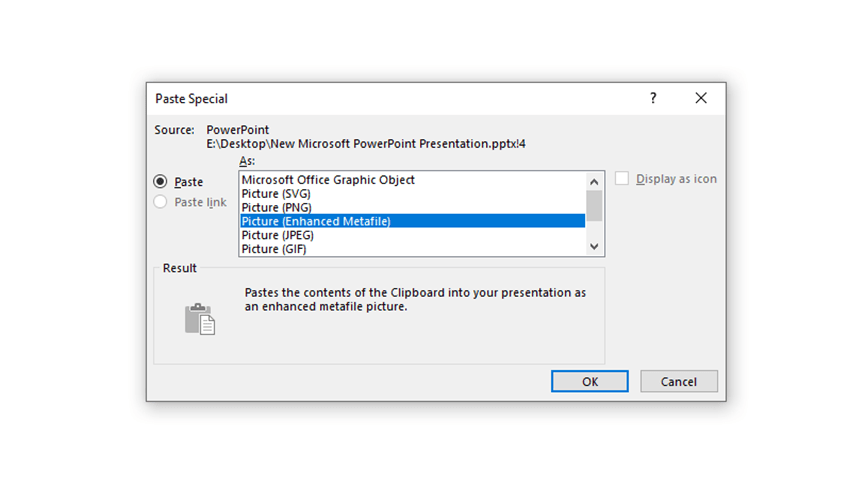Image resolution: width=865 pixels, height=504 pixels.
Task: Select Picture (Enhanced Metafile) entry
Action: pyautogui.click(x=413, y=221)
